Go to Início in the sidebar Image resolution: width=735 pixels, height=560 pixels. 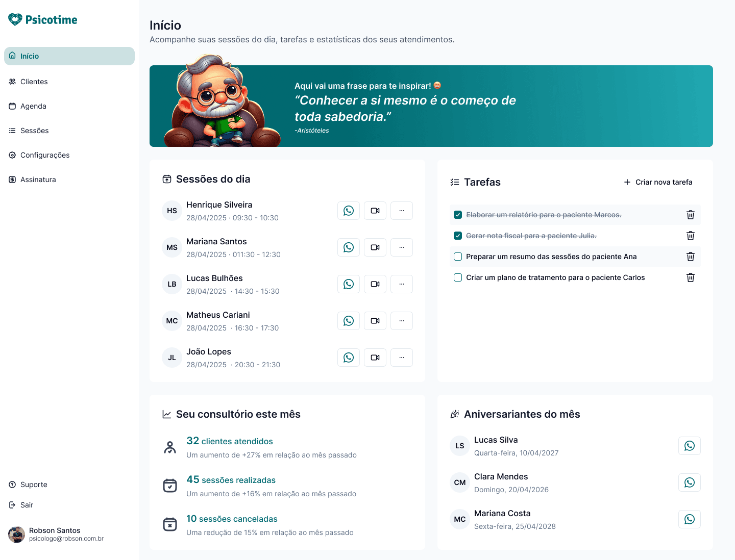(69, 56)
